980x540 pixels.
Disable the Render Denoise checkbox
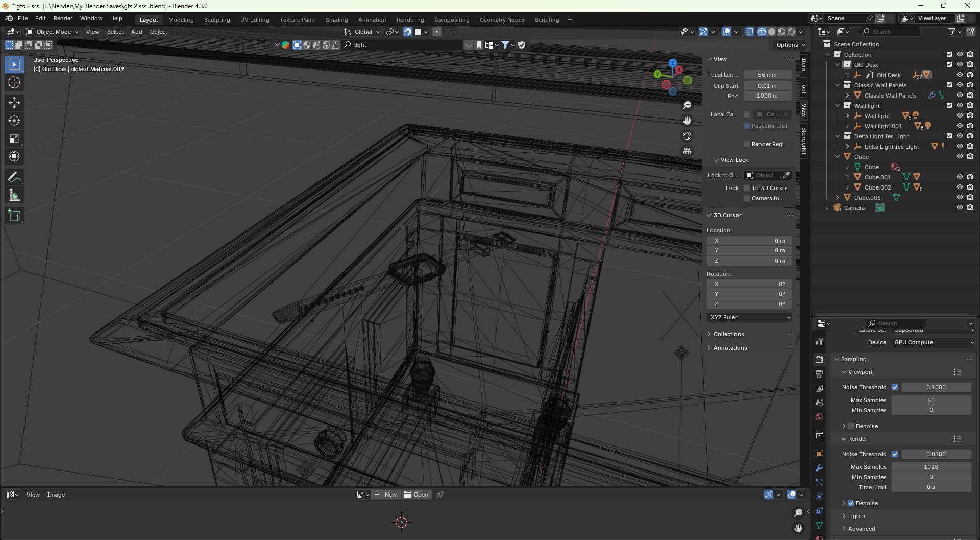click(851, 503)
